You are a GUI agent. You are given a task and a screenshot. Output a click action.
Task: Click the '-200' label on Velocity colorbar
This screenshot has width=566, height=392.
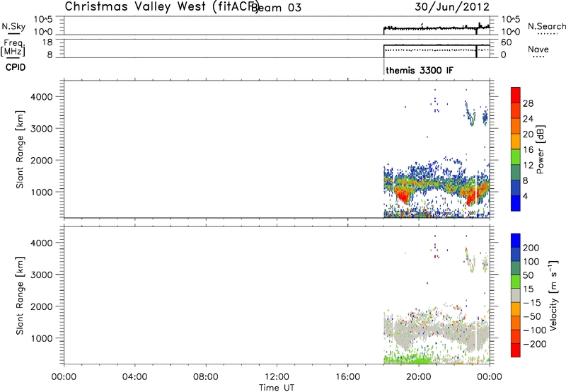point(535,344)
